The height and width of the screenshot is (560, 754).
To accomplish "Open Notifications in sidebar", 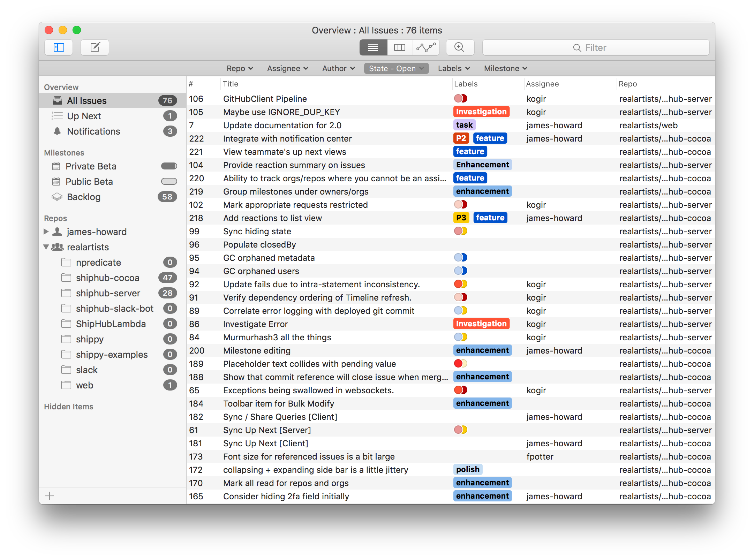I will pyautogui.click(x=113, y=131).
